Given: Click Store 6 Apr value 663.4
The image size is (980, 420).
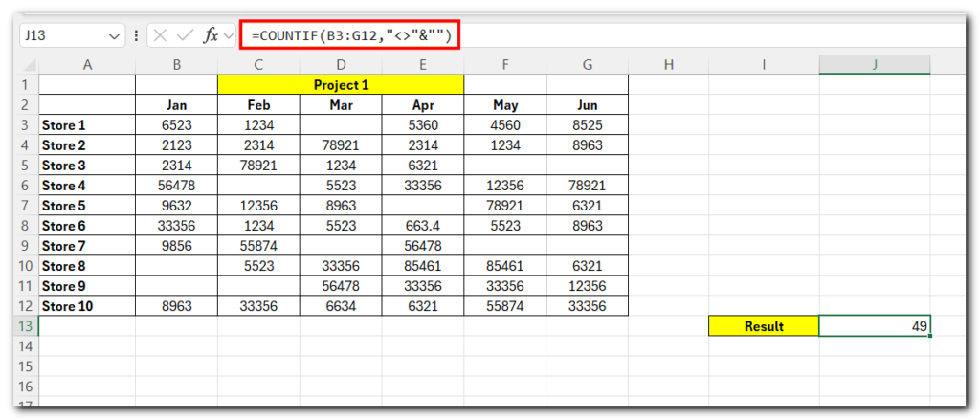Looking at the screenshot, I should (423, 226).
